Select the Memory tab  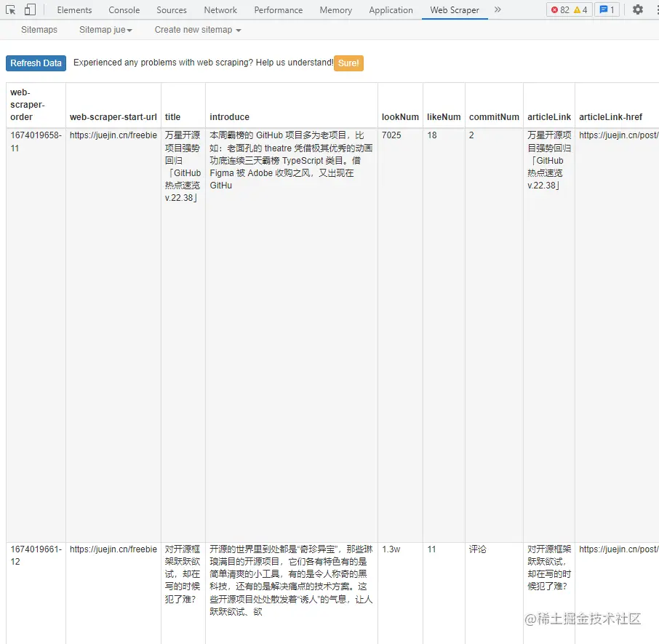pos(336,10)
